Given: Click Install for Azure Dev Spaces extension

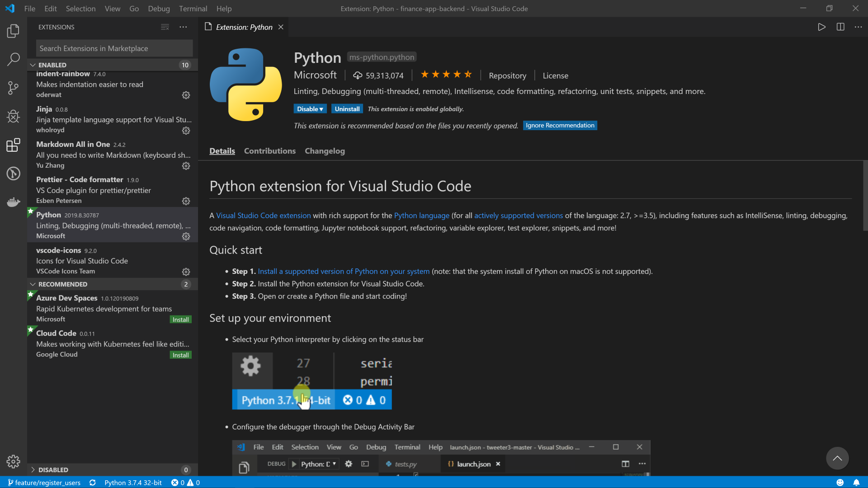Looking at the screenshot, I should tap(181, 319).
